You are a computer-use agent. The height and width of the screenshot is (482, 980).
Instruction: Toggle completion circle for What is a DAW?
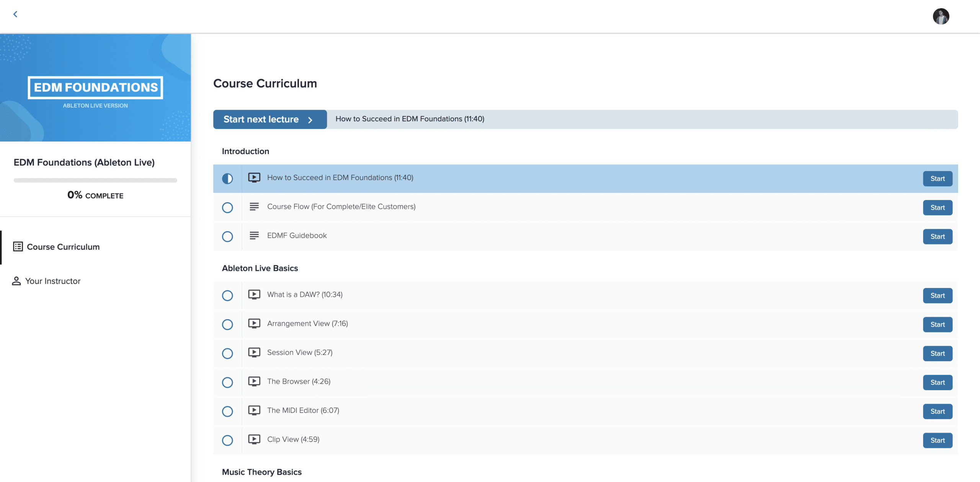(x=227, y=296)
